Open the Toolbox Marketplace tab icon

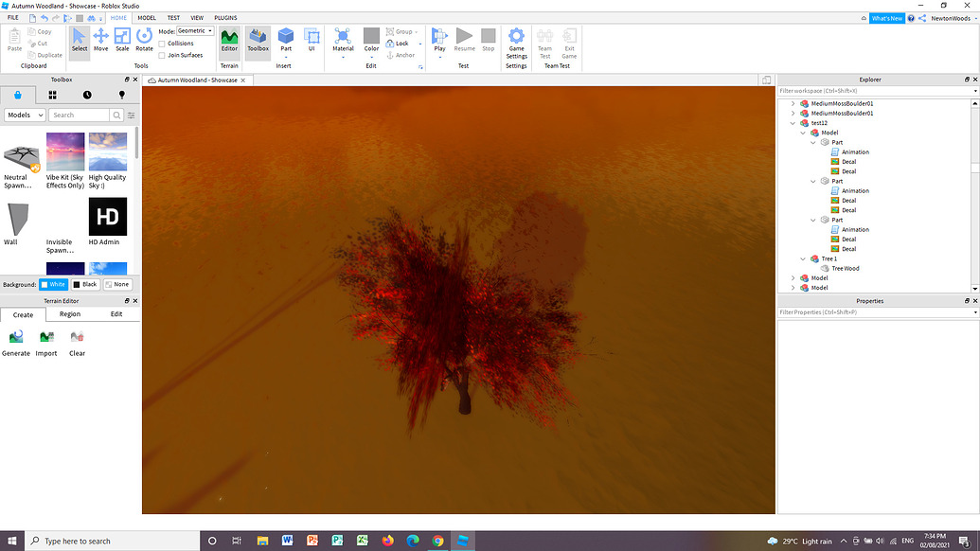[x=17, y=95]
